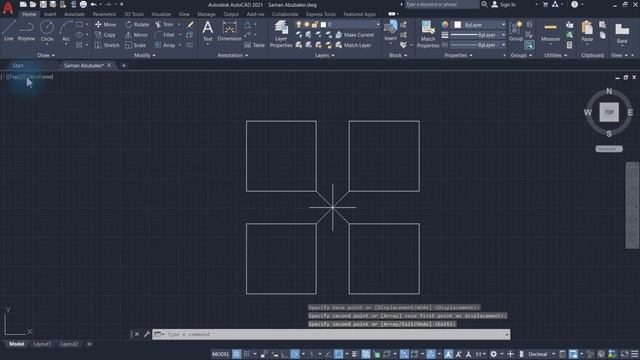This screenshot has width=640, height=360.
Task: Click Match Layer button
Action: pos(353,45)
